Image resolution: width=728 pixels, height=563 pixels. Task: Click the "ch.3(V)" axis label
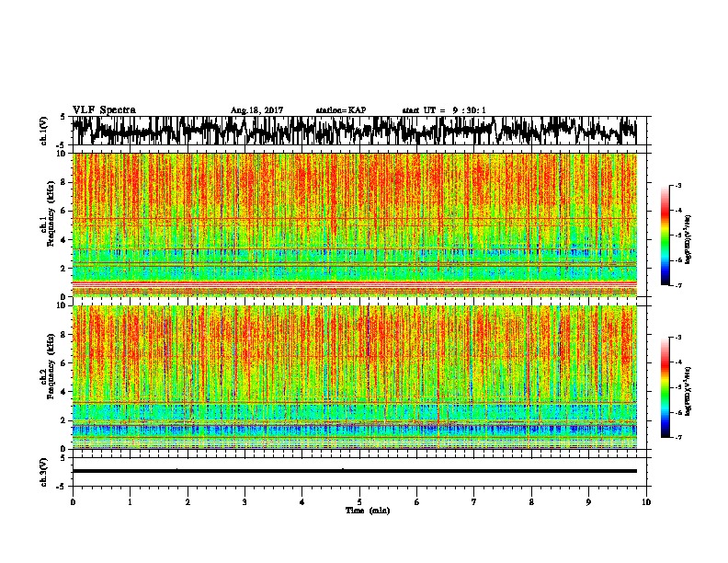tap(44, 472)
